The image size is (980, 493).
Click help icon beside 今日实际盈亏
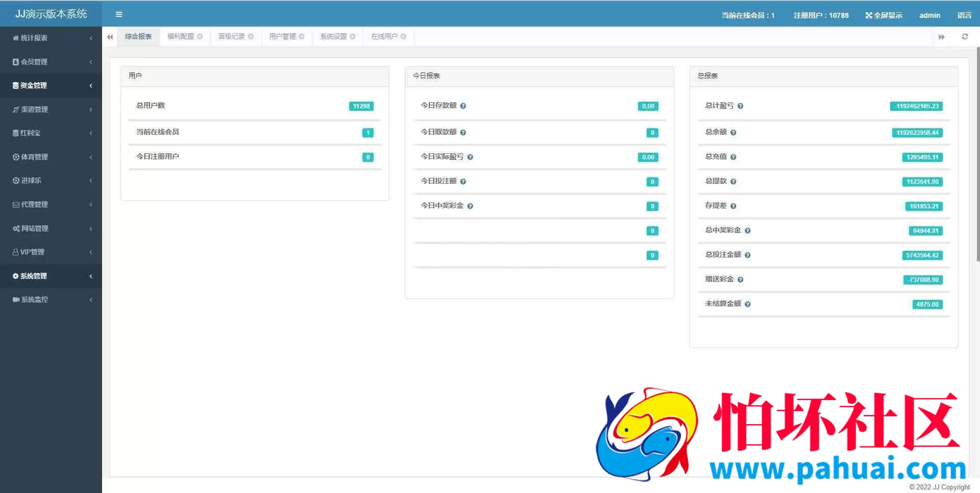pos(470,157)
